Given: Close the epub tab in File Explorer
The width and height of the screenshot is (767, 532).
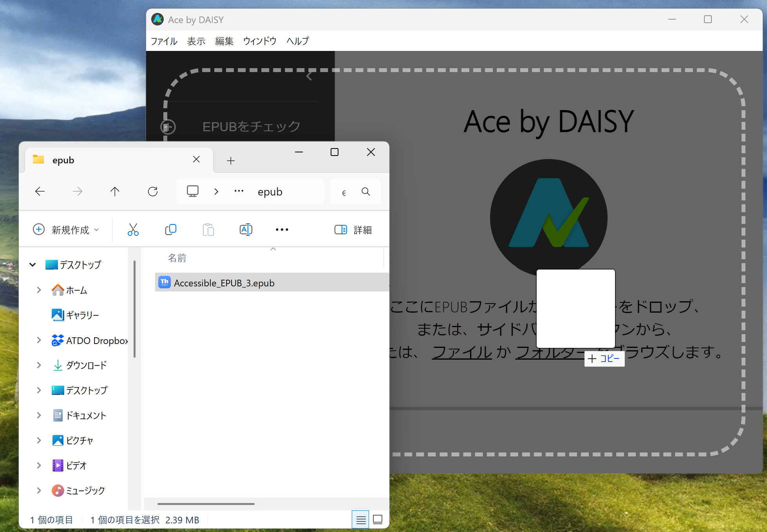Looking at the screenshot, I should (196, 159).
